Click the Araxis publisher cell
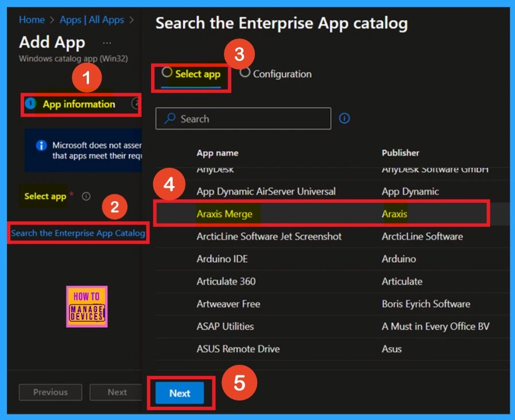The width and height of the screenshot is (515, 420). click(394, 214)
